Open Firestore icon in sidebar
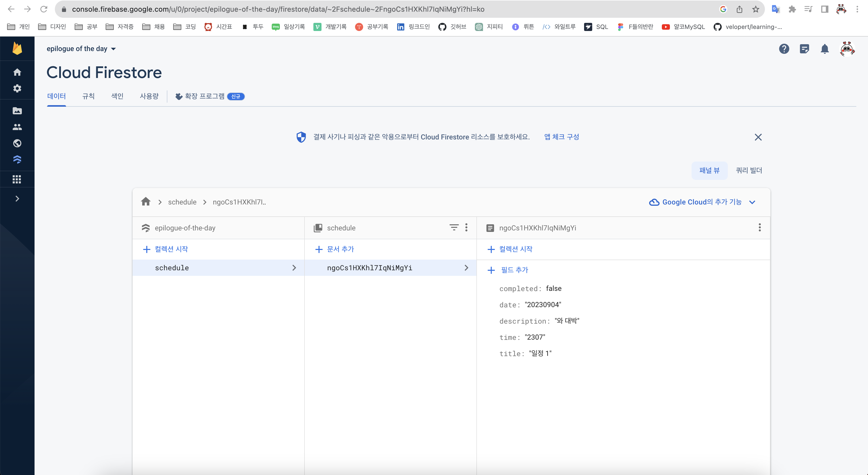 click(x=17, y=160)
